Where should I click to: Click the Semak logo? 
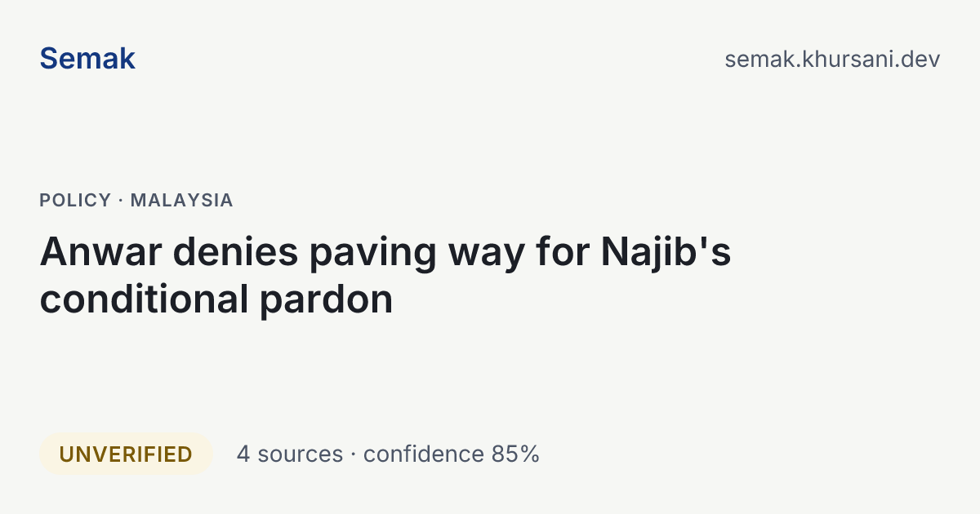click(87, 59)
